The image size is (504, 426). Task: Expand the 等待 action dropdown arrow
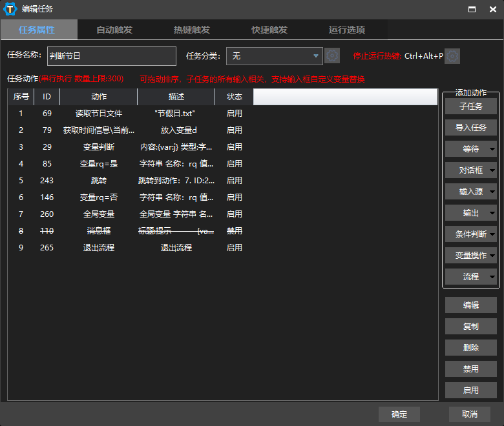tap(492, 149)
